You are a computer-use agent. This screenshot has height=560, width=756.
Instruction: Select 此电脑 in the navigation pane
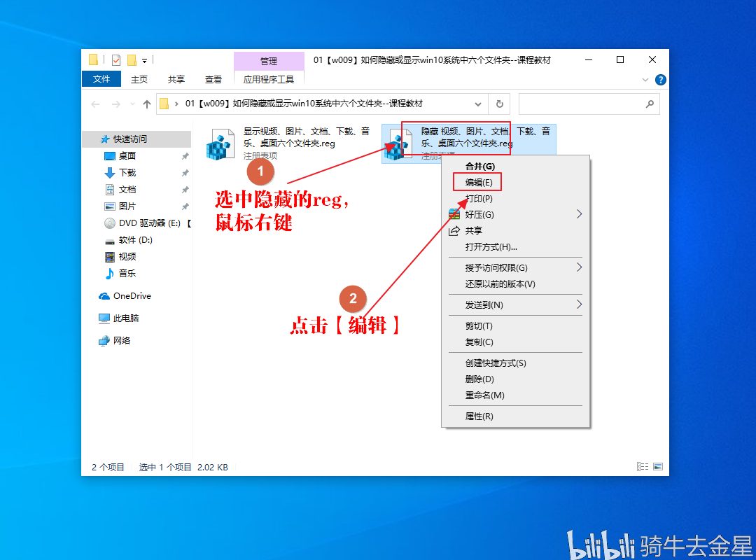[x=125, y=318]
